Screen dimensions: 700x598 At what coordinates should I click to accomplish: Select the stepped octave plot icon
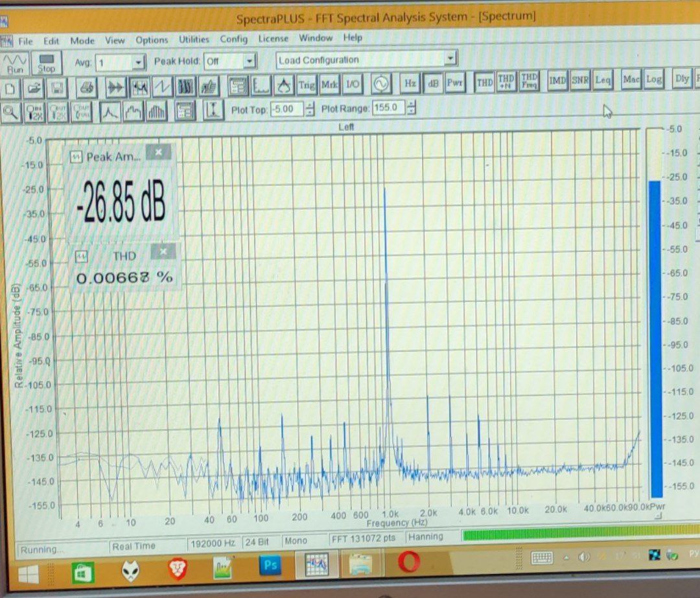(x=133, y=111)
